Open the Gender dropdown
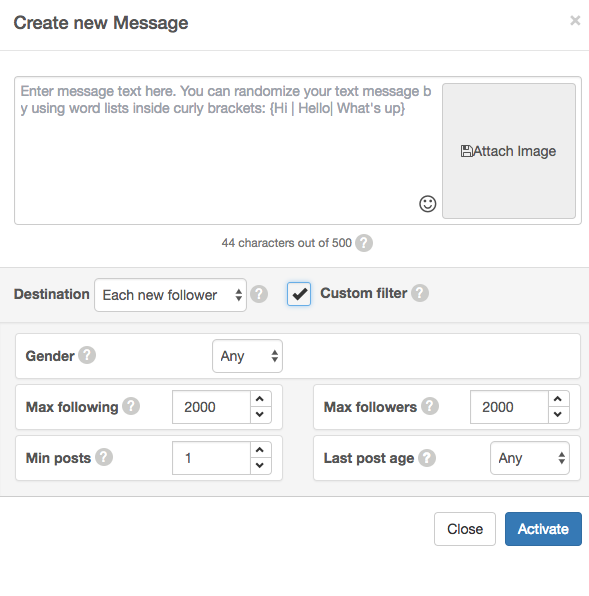589x596 pixels. pos(247,356)
